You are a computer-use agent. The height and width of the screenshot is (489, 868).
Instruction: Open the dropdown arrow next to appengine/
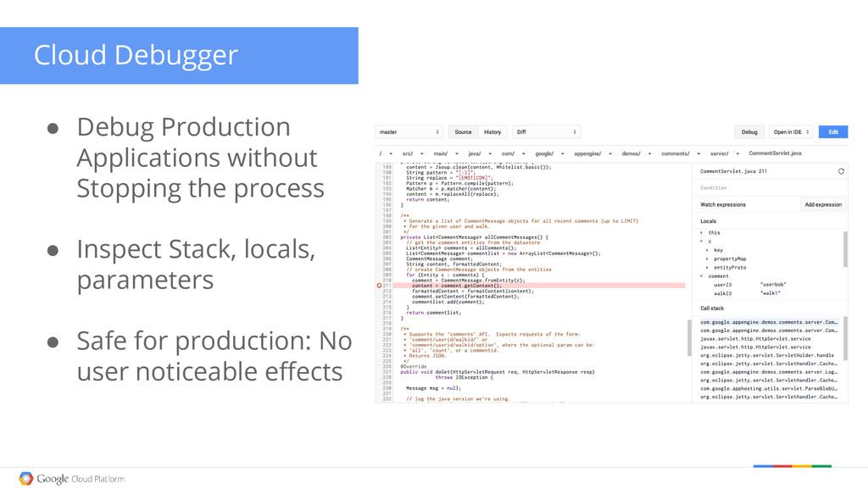tap(610, 153)
